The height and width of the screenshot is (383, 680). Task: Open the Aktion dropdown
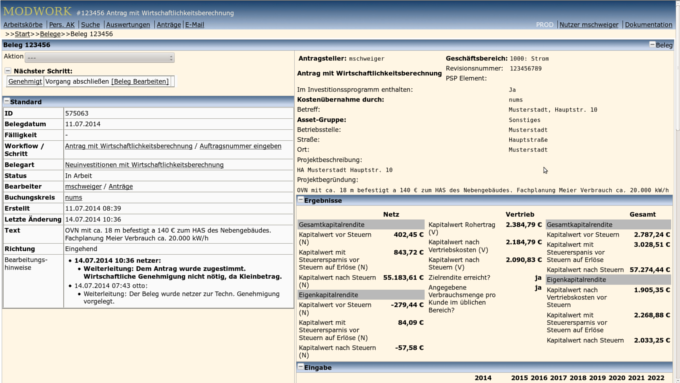(x=100, y=58)
